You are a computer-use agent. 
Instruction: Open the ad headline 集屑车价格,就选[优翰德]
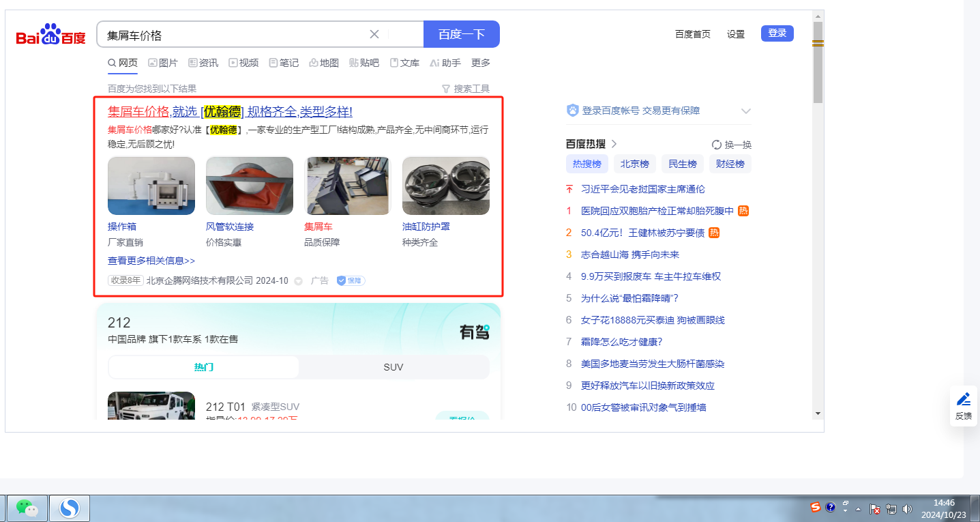click(230, 112)
